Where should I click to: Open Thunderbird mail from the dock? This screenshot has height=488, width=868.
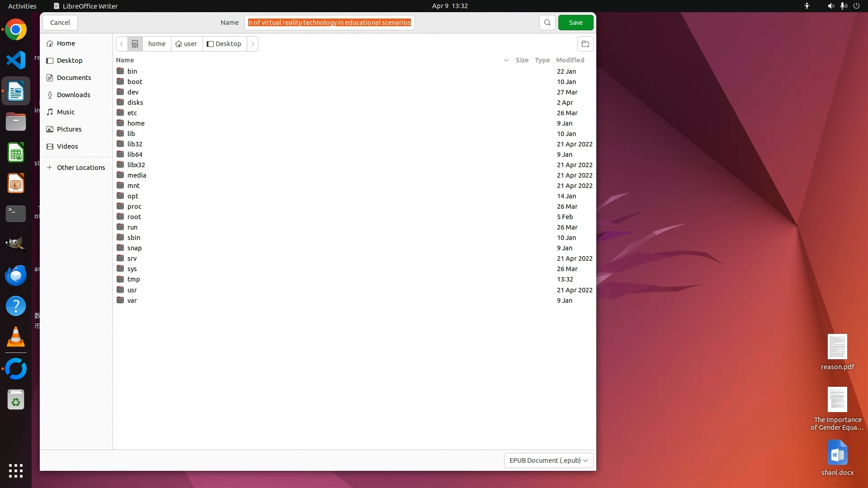pos(16,275)
